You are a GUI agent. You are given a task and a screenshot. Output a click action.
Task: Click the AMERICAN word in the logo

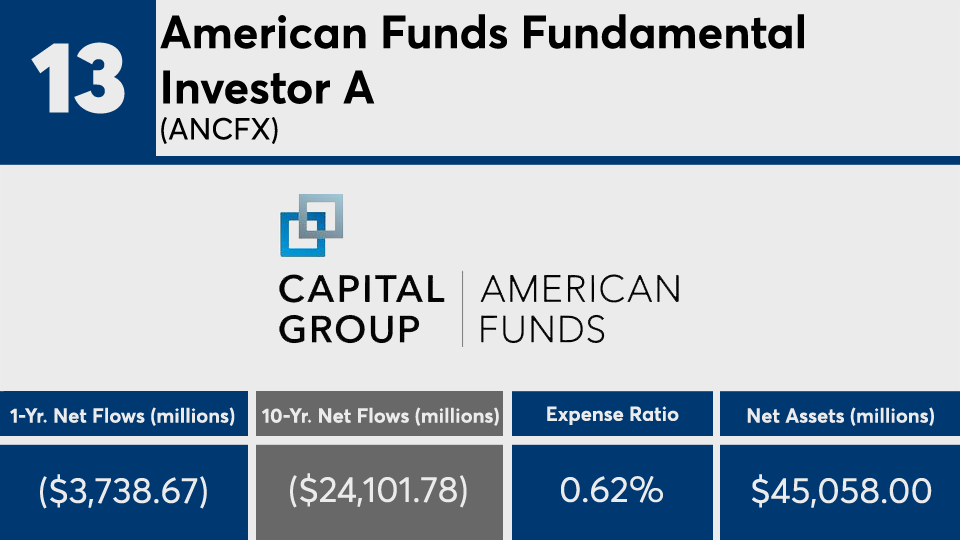tap(580, 290)
